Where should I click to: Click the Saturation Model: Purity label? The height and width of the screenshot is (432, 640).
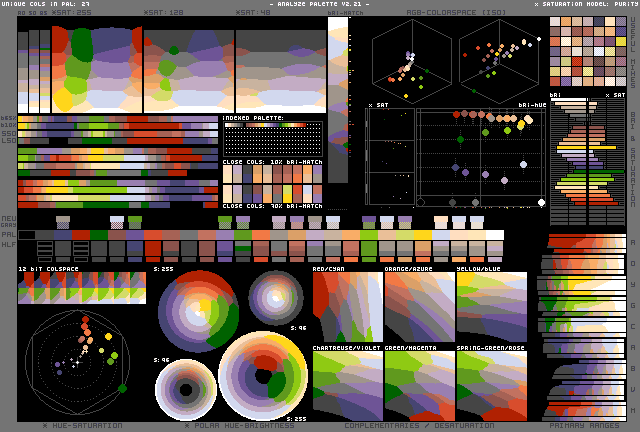[x=585, y=5]
